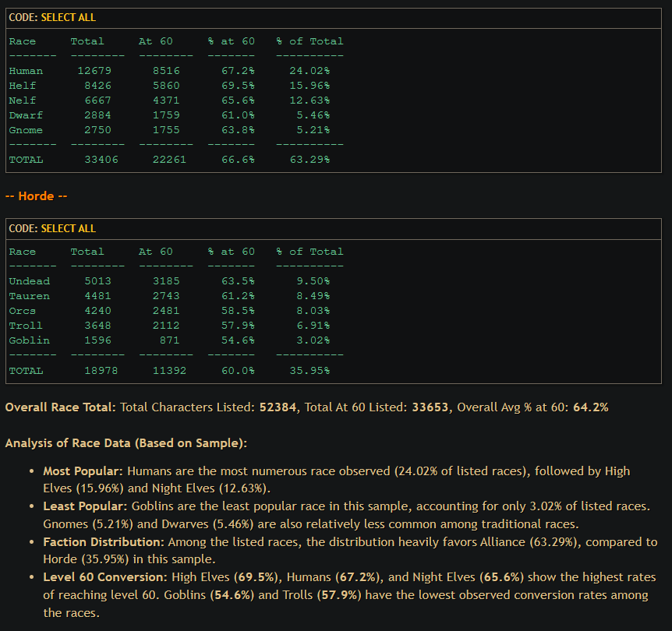672x631 pixels.
Task: Click Human row total 12679
Action: pyautogui.click(x=94, y=71)
